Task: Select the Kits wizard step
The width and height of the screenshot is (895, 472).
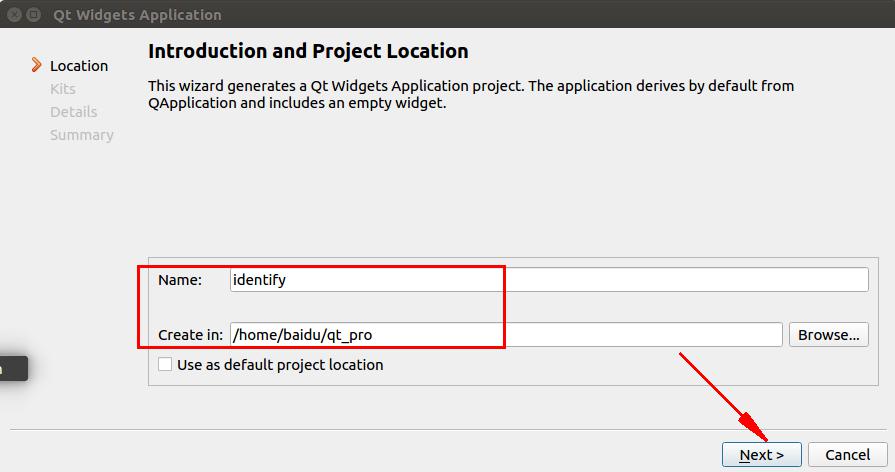Action: pyautogui.click(x=63, y=89)
